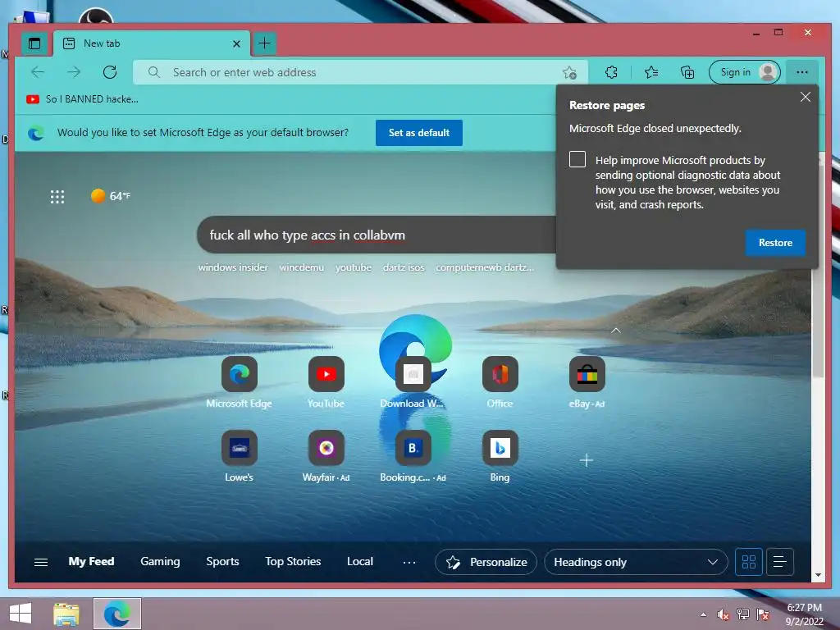Add this page to favorites star
Screen dimensions: 840x630
569,72
